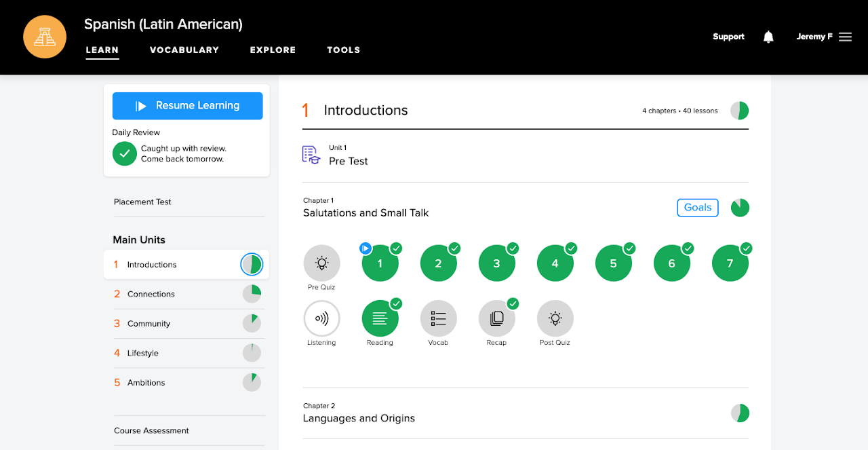The height and width of the screenshot is (450, 868).
Task: Select unit 1 Introductions in sidebar
Action: tap(186, 265)
